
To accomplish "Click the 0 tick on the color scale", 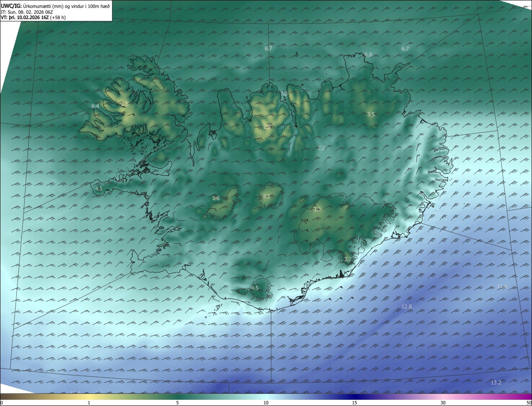I will (2, 403).
